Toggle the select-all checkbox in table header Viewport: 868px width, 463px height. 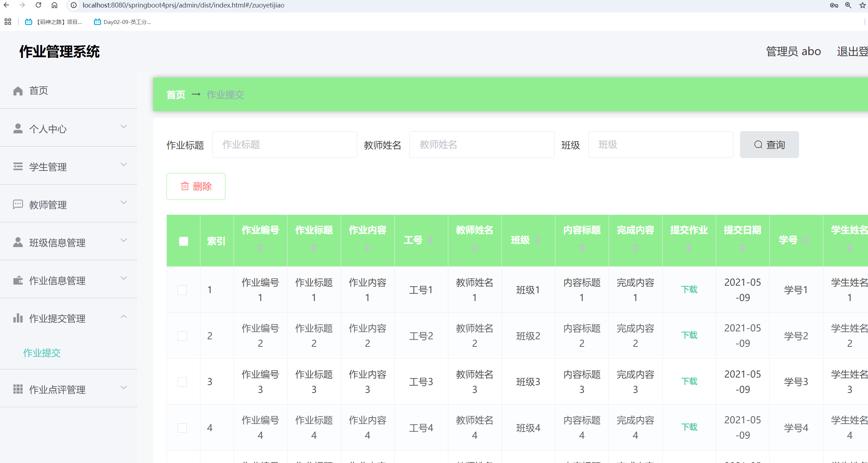pos(183,241)
